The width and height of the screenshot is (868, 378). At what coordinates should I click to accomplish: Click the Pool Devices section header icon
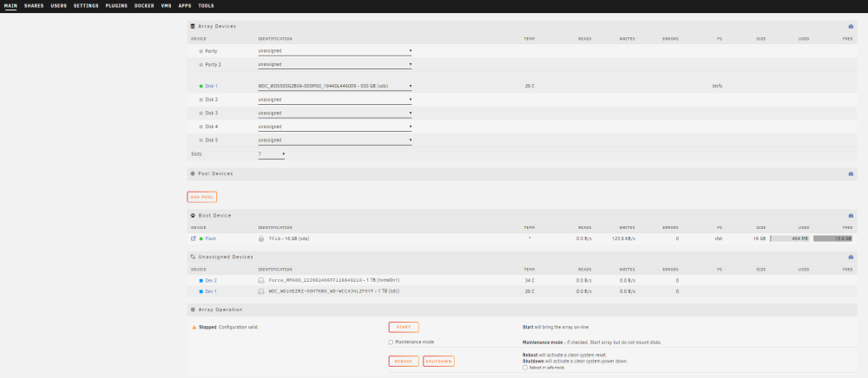(193, 173)
